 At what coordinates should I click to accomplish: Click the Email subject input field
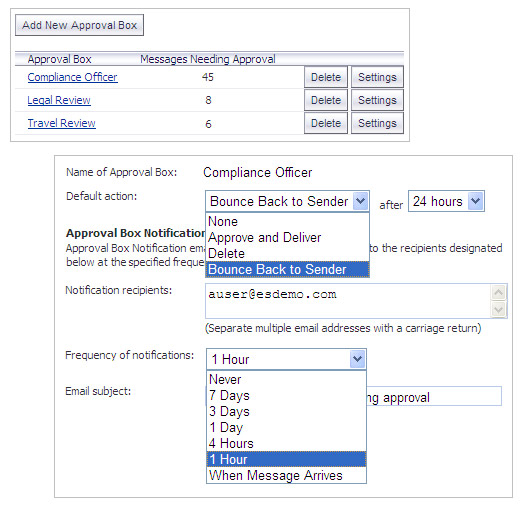[434, 396]
